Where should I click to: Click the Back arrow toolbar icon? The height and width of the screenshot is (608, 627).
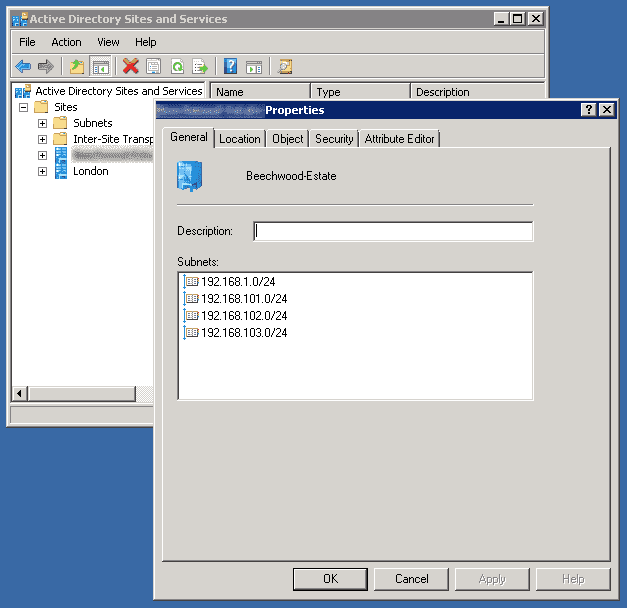(x=23, y=66)
